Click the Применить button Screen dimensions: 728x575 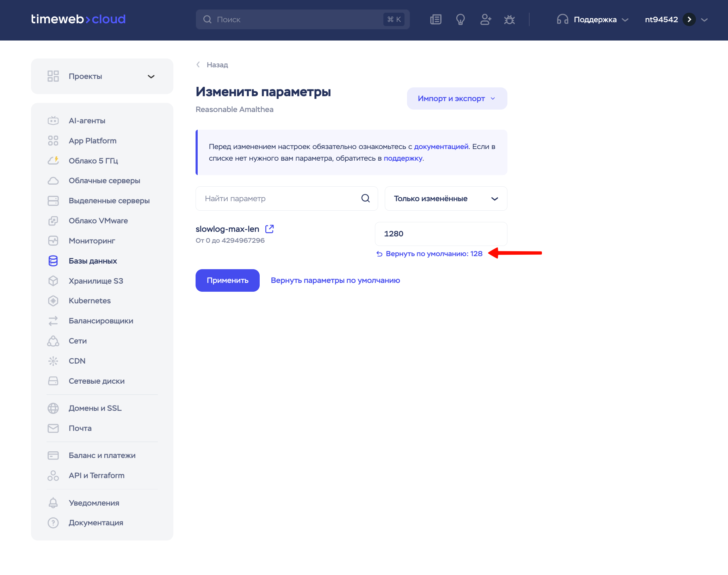click(x=228, y=280)
